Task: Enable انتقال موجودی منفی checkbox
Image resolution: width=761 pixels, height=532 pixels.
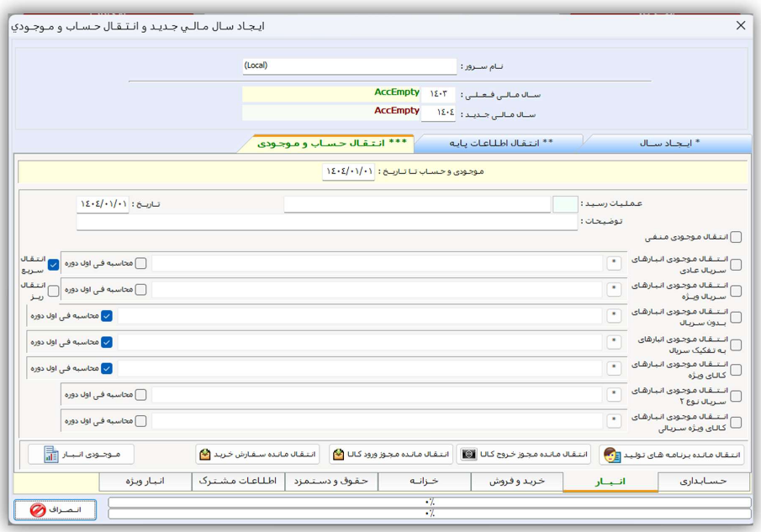Action: (736, 237)
